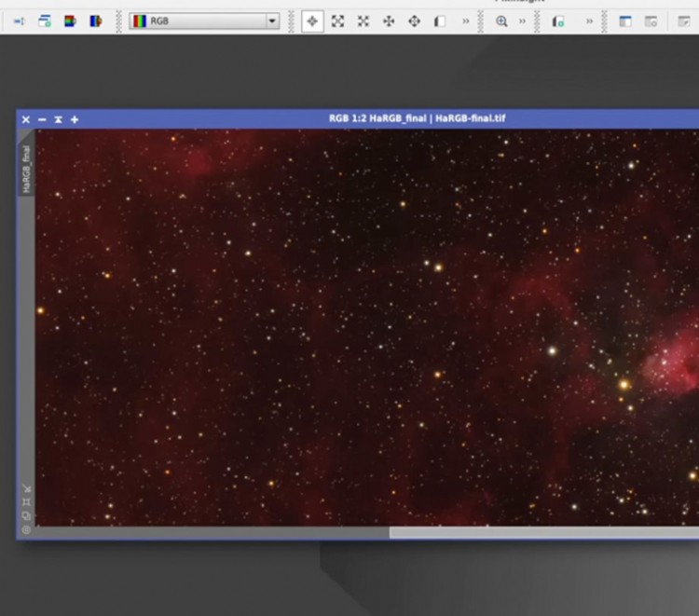Click the overlapping squares icon in window sidebar

pos(26,516)
